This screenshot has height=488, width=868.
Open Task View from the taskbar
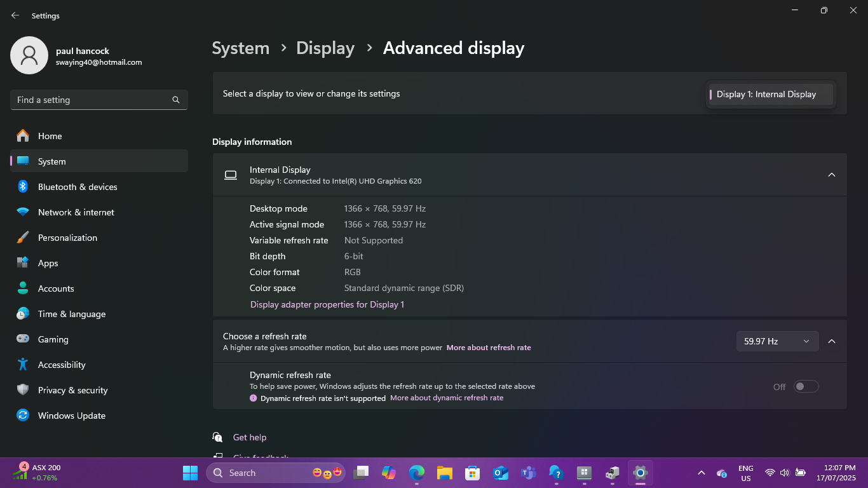coord(362,473)
